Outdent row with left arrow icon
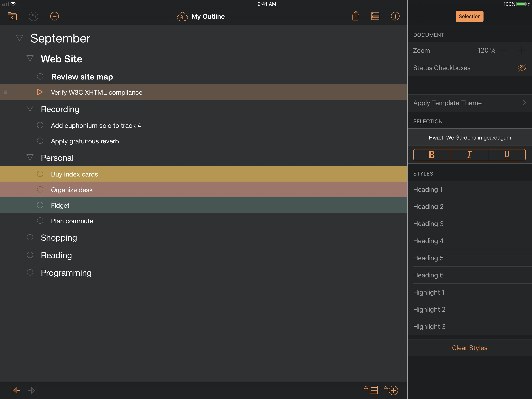 (x=16, y=390)
